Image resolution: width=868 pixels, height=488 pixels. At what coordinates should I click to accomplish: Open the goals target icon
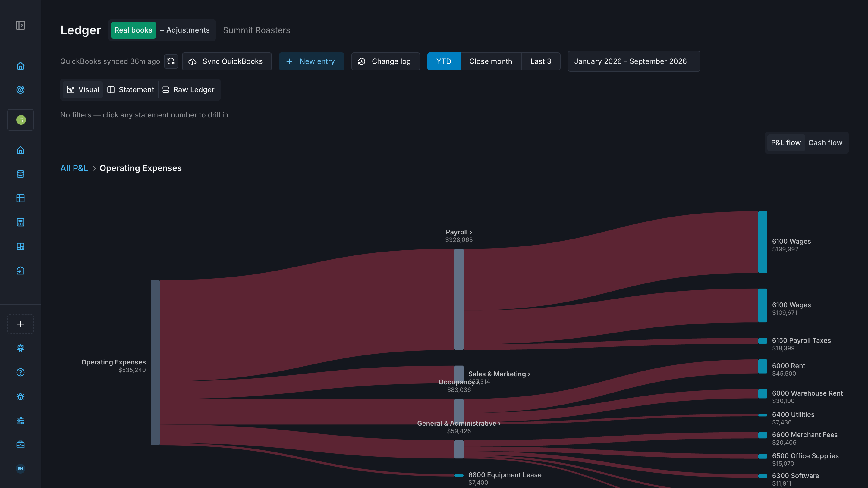pos(20,89)
